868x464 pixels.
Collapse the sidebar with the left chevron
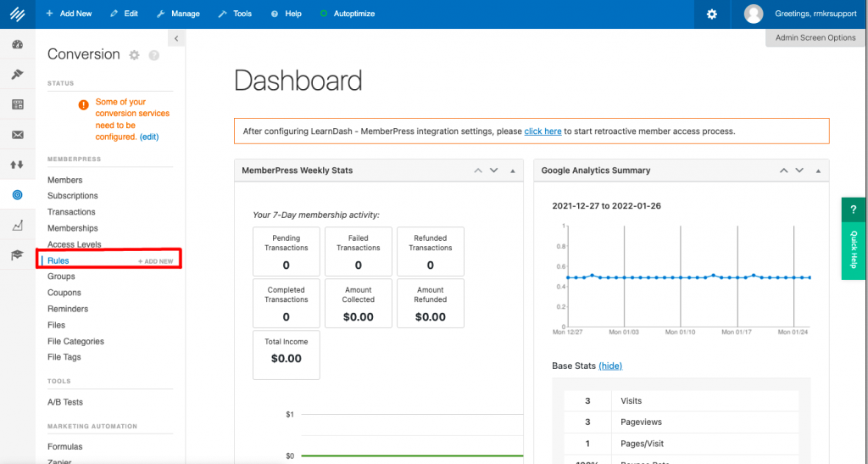click(176, 38)
